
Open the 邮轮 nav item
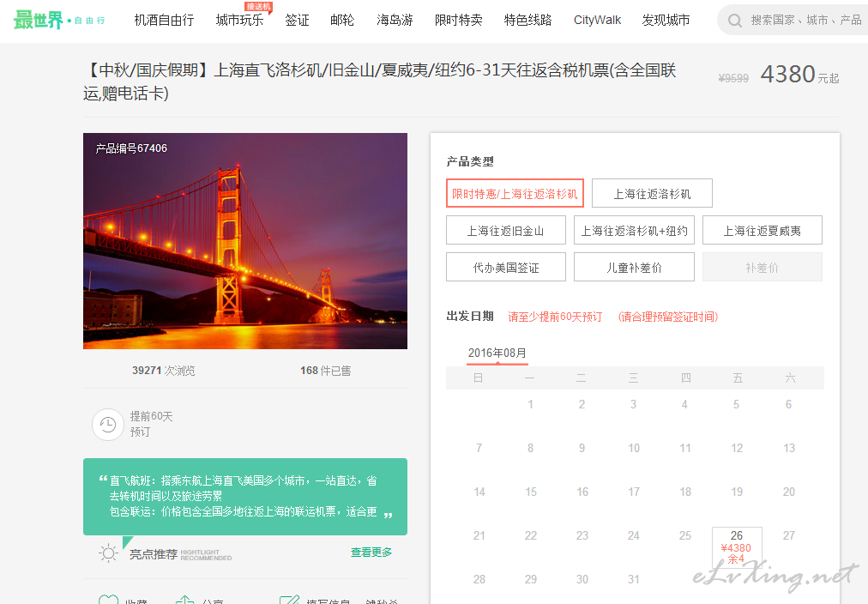(x=341, y=20)
